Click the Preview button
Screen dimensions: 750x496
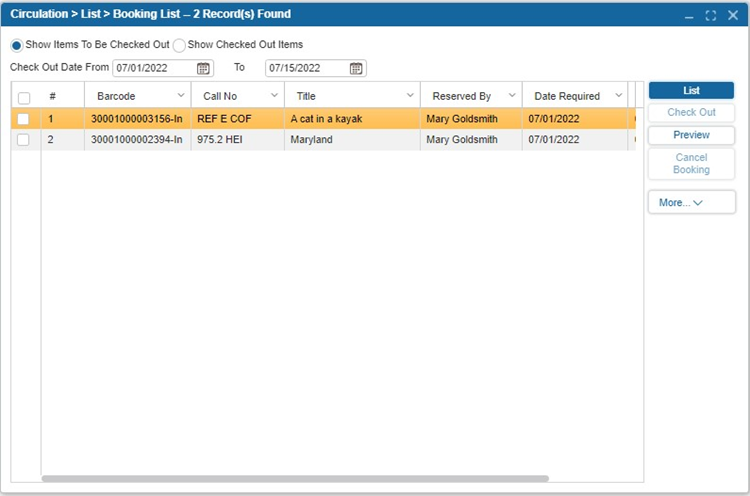pos(691,135)
